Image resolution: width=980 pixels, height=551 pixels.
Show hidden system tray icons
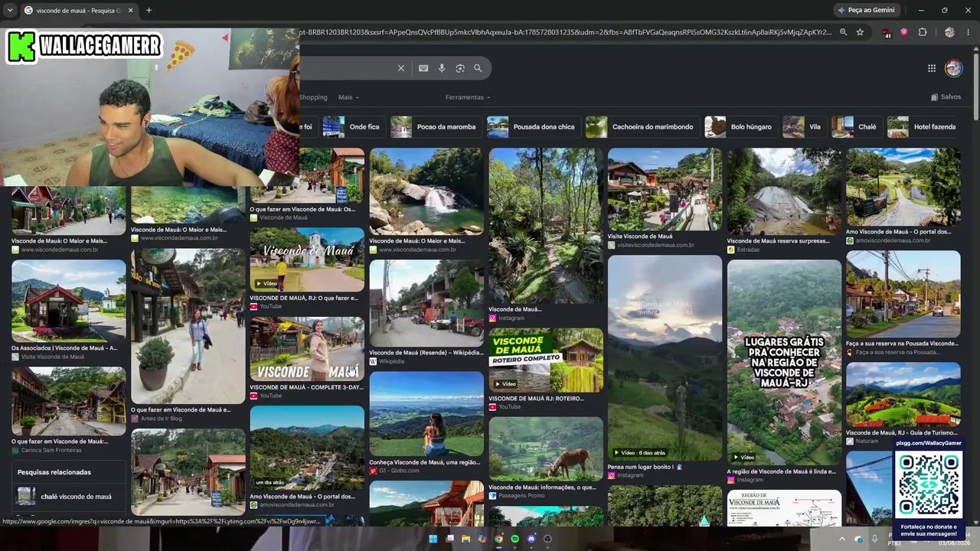[841, 539]
